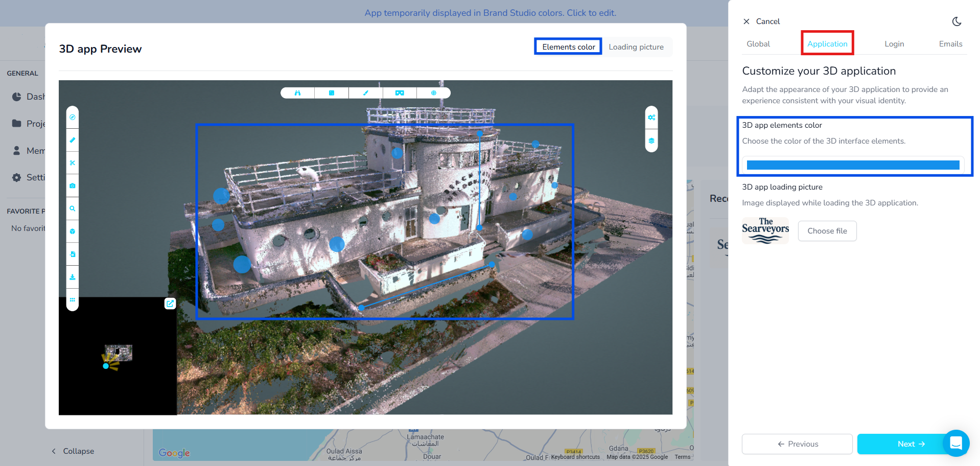
Task: Open the layers stack icon
Action: 651,141
